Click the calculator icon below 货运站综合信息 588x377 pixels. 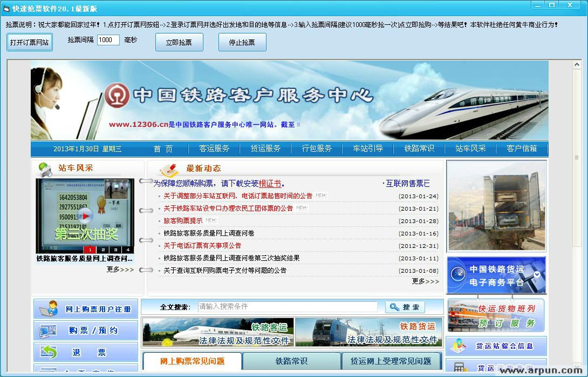[459, 367]
